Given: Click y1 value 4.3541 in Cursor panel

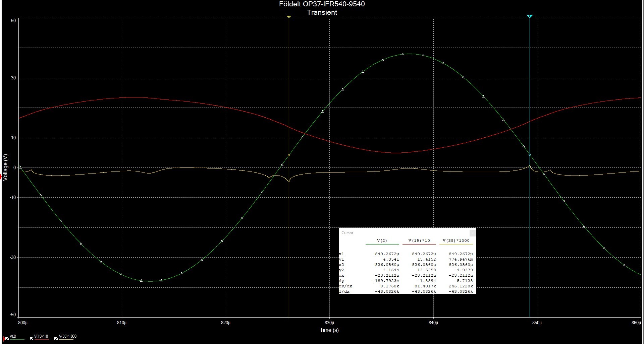Looking at the screenshot, I should (x=391, y=259).
